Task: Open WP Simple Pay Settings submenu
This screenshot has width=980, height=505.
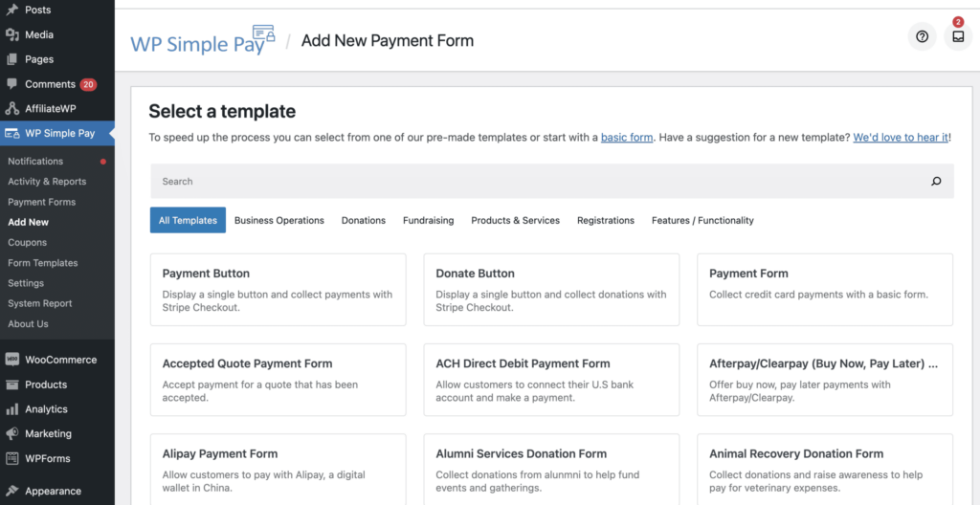Action: click(x=26, y=283)
